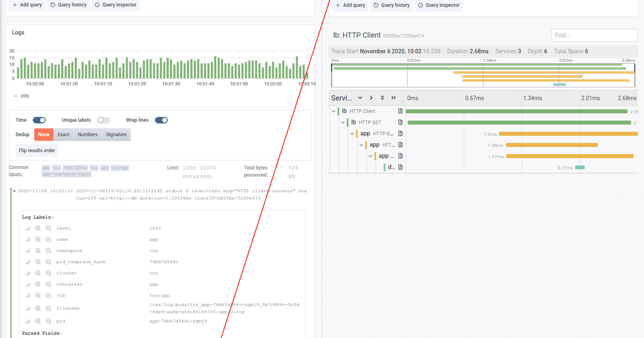Filter out pod_template_hash label value

click(48, 262)
